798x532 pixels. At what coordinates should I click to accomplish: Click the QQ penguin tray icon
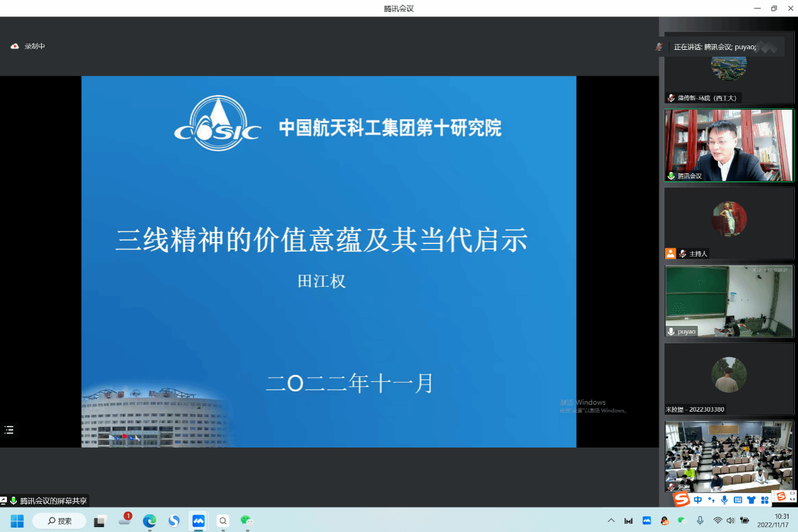coord(664,521)
